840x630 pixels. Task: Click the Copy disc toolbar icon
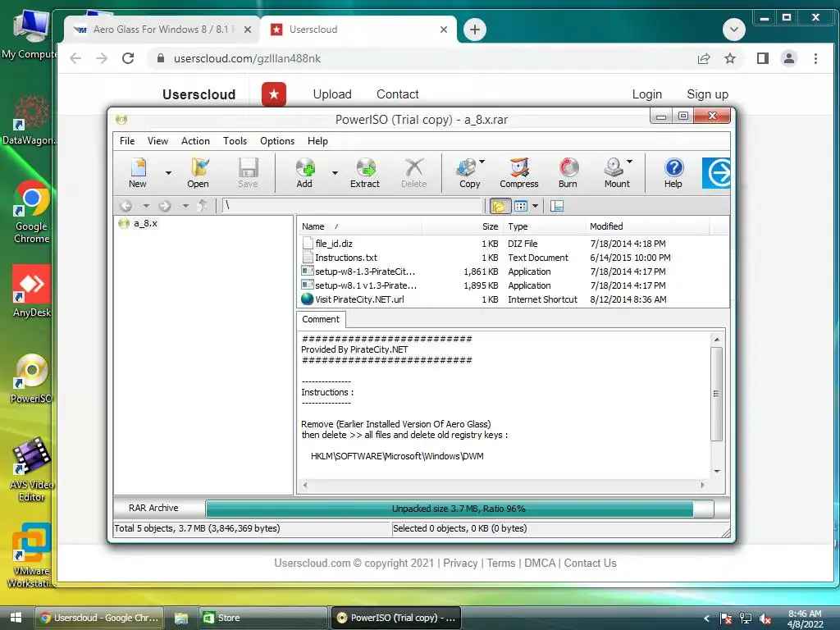click(x=468, y=172)
